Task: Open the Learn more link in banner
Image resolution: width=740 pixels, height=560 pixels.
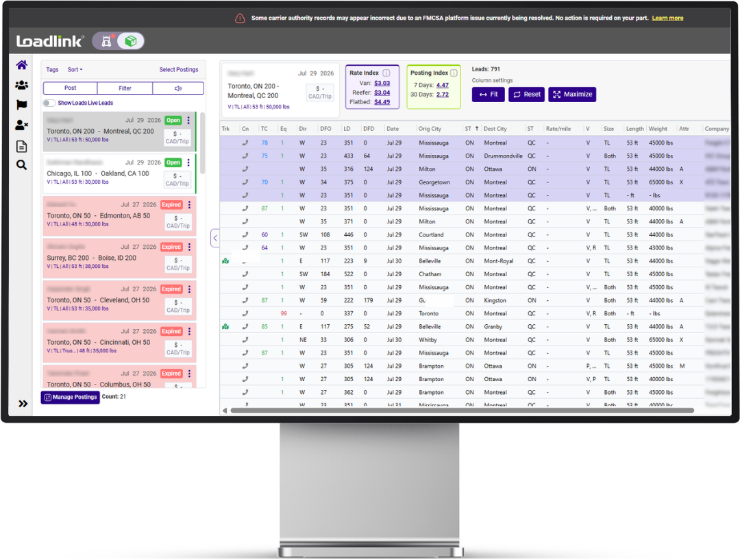Action: [x=667, y=18]
